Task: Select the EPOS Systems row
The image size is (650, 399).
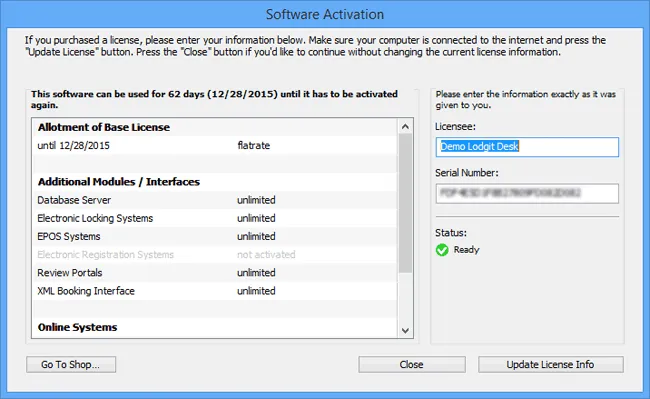Action: click(x=214, y=237)
